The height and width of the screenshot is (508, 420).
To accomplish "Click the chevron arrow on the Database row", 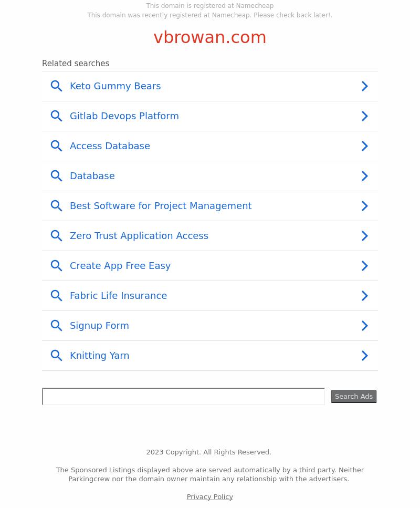I will point(365,176).
